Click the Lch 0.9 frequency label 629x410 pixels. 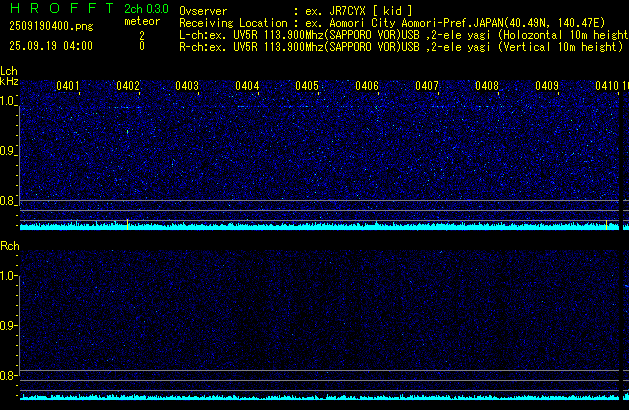[x=8, y=151]
